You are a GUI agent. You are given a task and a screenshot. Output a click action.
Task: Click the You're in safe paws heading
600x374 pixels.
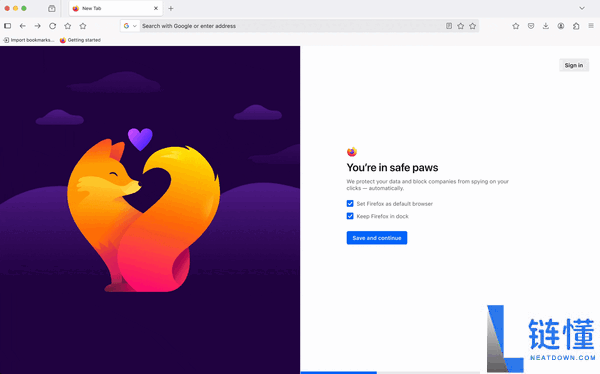[x=392, y=168]
